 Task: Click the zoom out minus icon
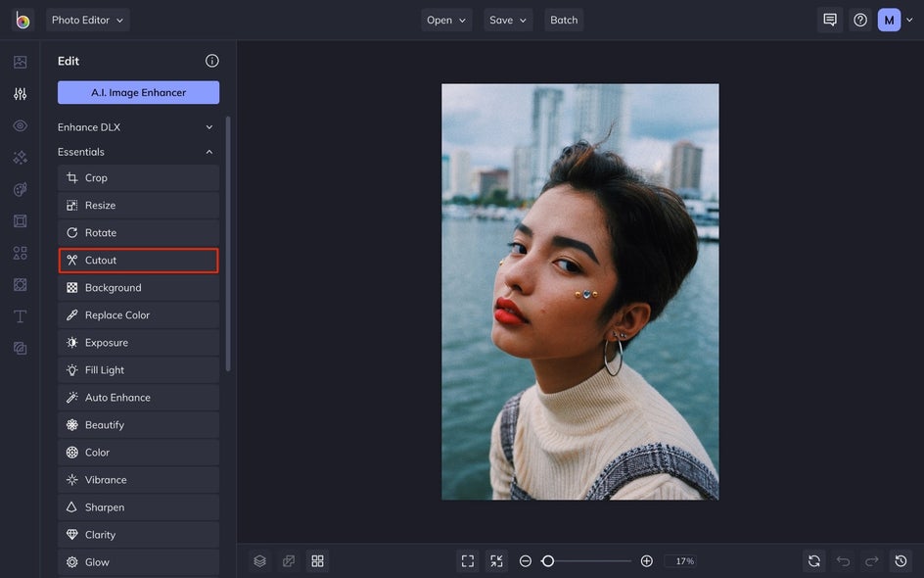pyautogui.click(x=526, y=561)
